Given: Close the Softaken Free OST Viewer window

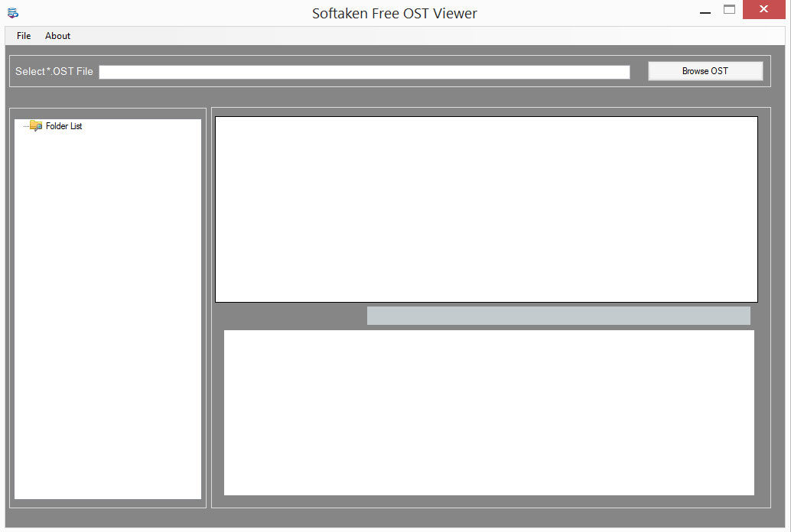Looking at the screenshot, I should [x=763, y=9].
